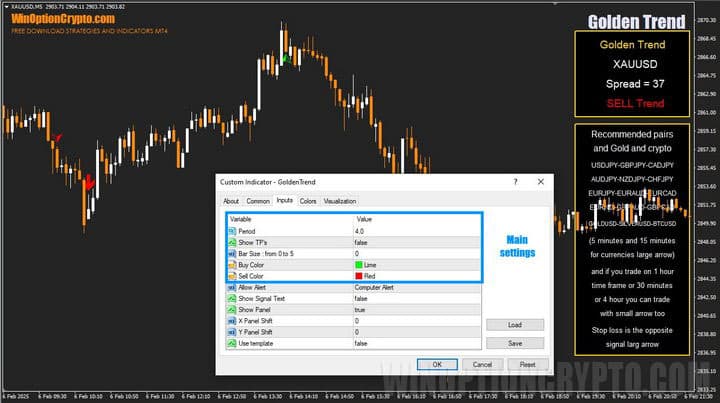Screen dimensions: 720x403
Task: Click the large red sell arrow on the chart
Action: 90,182
